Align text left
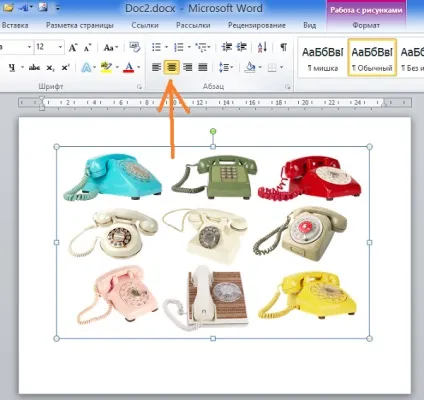This screenshot has width=424, height=400. pyautogui.click(x=156, y=67)
